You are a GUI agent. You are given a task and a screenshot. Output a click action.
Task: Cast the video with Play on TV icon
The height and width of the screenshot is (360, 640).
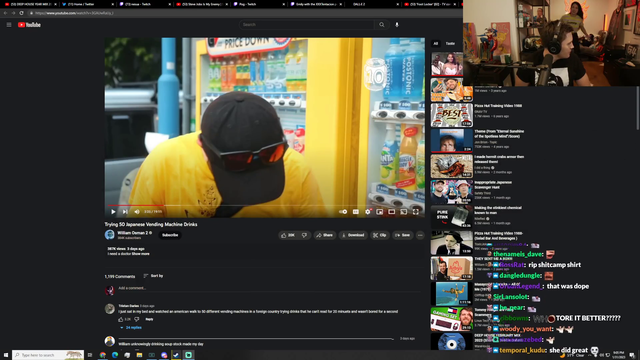coord(403,212)
